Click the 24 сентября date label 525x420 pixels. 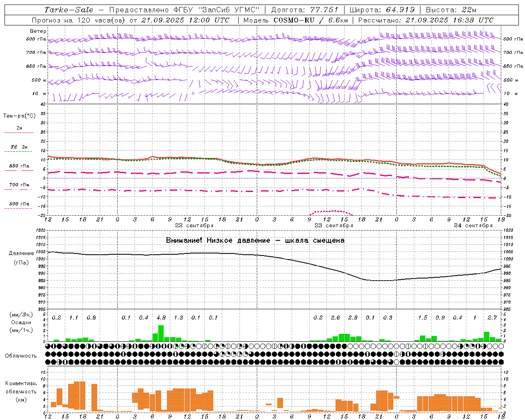[x=473, y=226]
